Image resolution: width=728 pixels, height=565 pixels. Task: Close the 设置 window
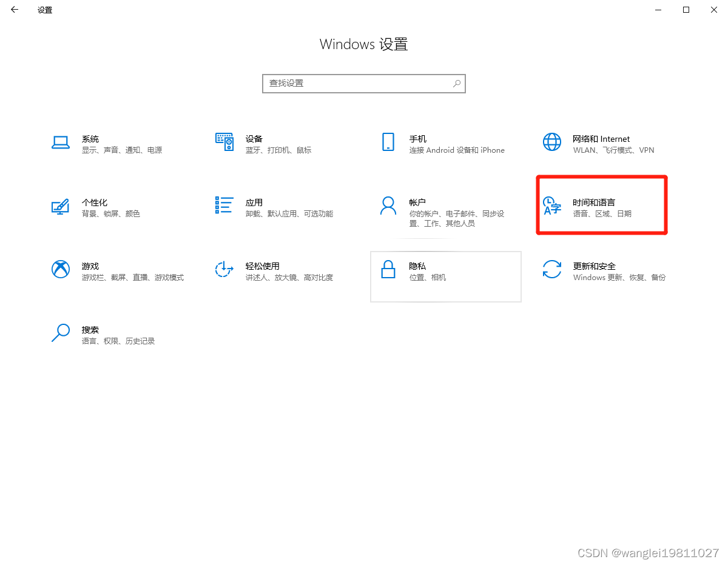[713, 10]
